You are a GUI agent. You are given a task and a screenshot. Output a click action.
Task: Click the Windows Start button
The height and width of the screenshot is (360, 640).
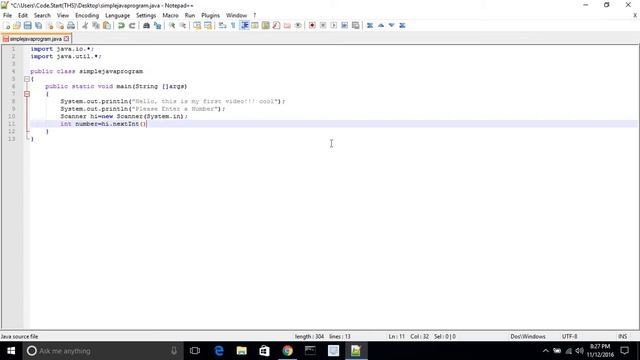pos(11,351)
